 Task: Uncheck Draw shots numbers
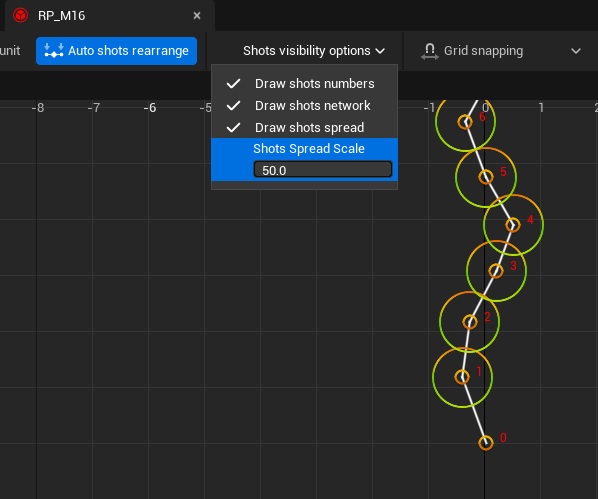[304, 84]
